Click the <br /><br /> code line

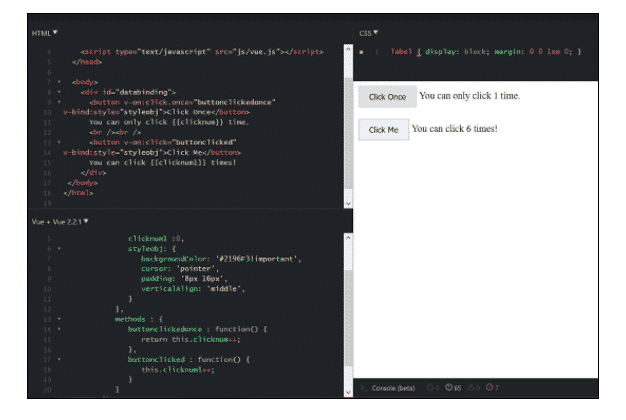(115, 132)
